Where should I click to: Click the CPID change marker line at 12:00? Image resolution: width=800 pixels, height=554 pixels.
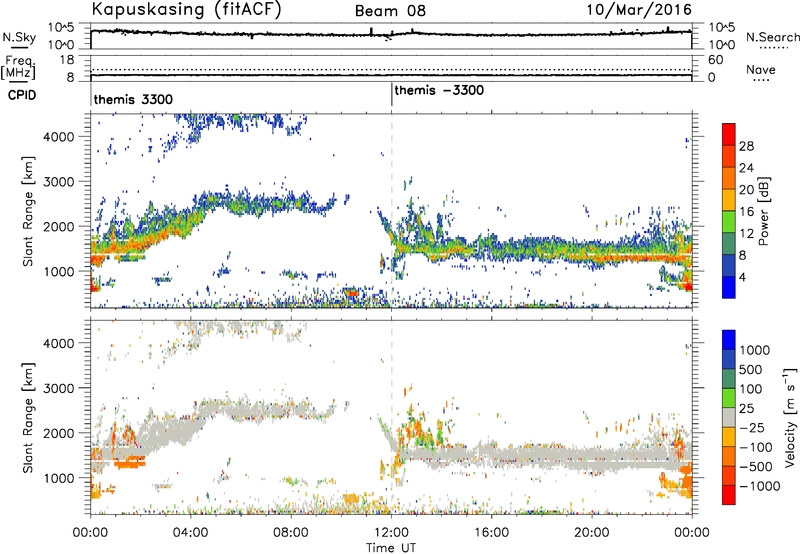coord(391,95)
